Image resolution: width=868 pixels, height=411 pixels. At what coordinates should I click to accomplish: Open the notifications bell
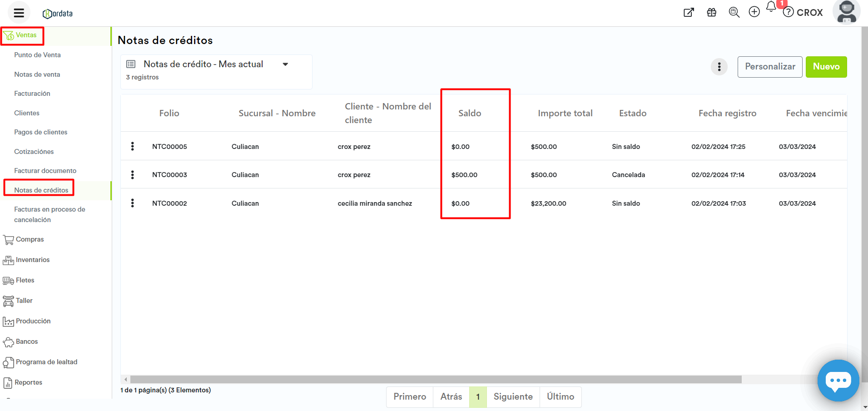[x=771, y=7]
